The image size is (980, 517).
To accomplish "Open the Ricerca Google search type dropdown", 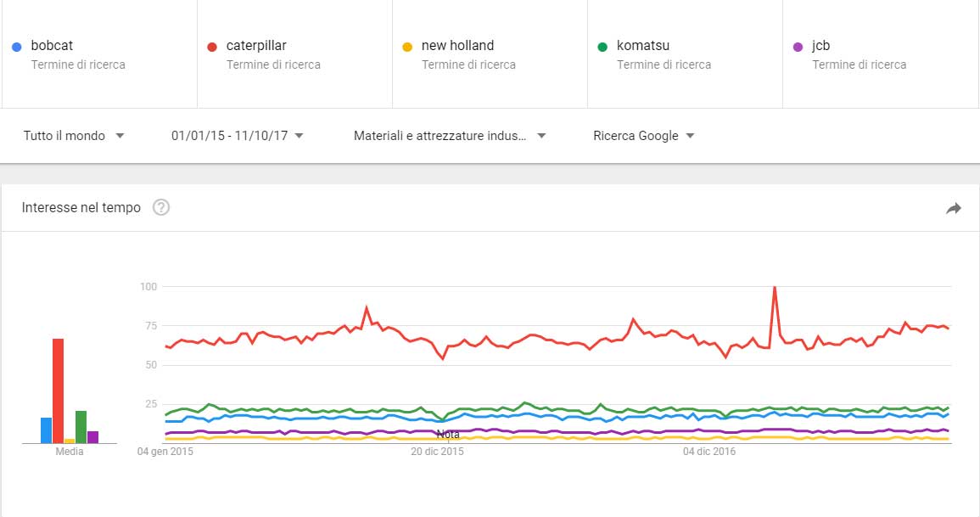I will pos(644,136).
